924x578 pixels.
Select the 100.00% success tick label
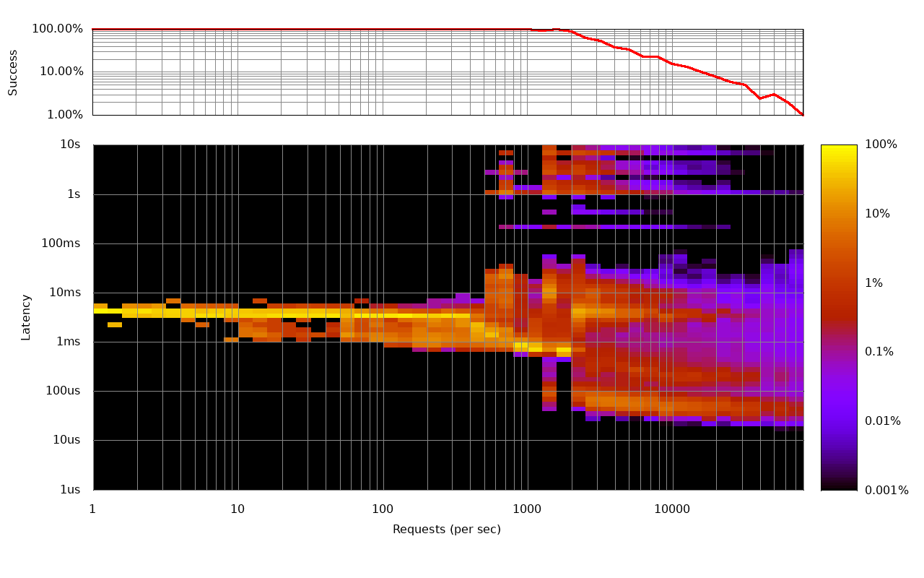[57, 29]
